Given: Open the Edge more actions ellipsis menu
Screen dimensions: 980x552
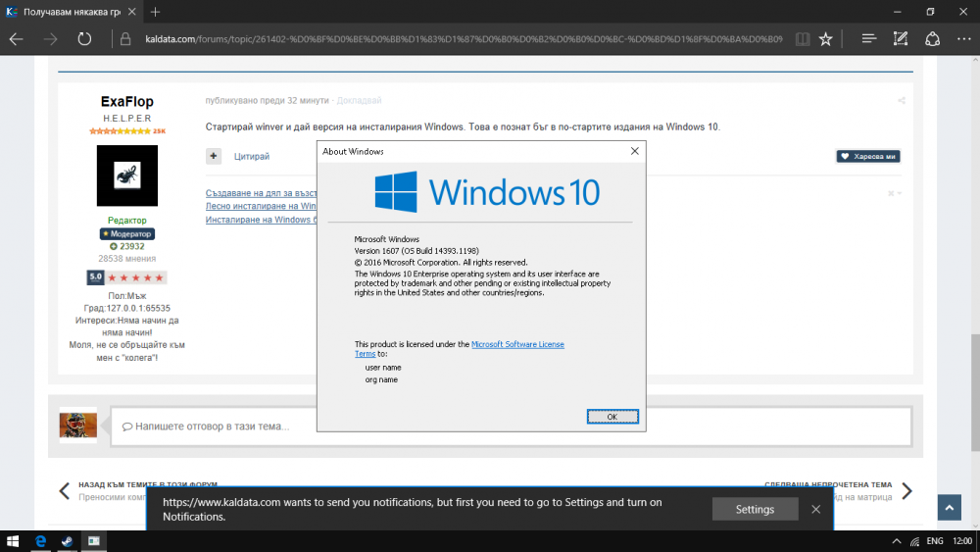Looking at the screenshot, I should [964, 39].
